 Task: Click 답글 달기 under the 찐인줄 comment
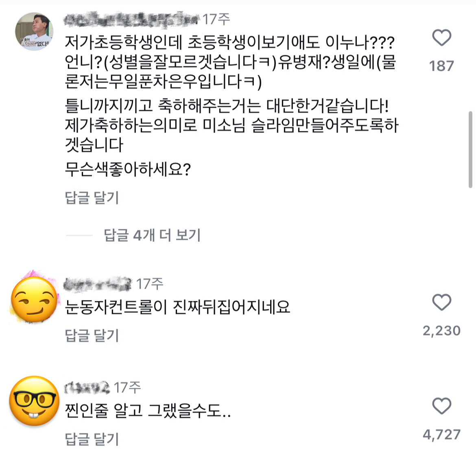point(92,439)
